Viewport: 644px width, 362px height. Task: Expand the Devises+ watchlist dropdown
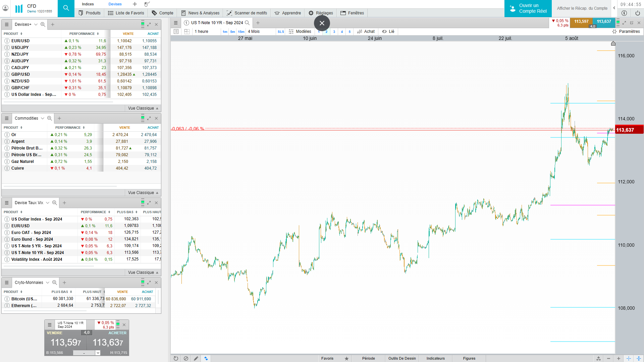point(36,24)
